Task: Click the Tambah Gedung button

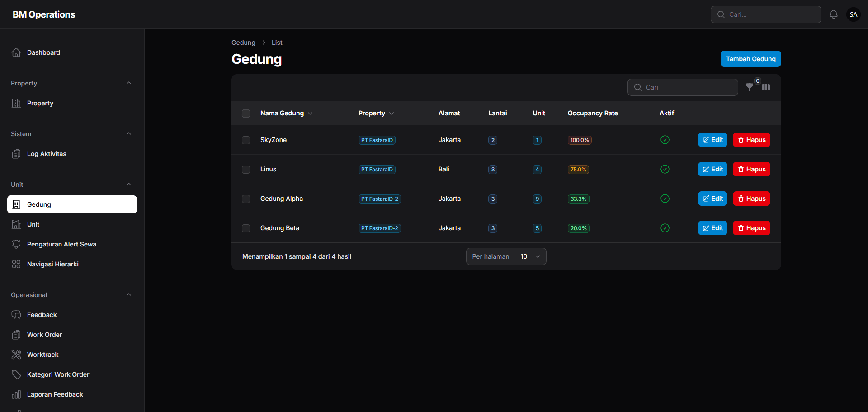Action: tap(751, 59)
